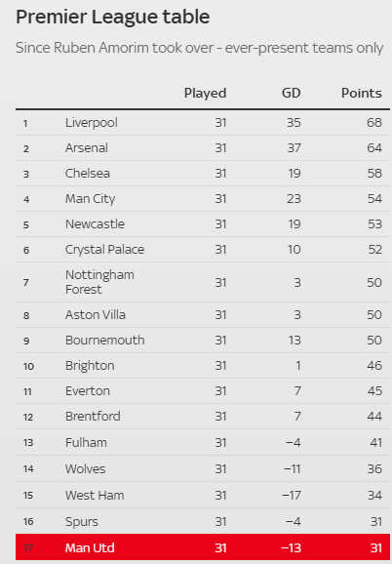Select Everton team name
The width and height of the screenshot is (392, 564).
88,391
